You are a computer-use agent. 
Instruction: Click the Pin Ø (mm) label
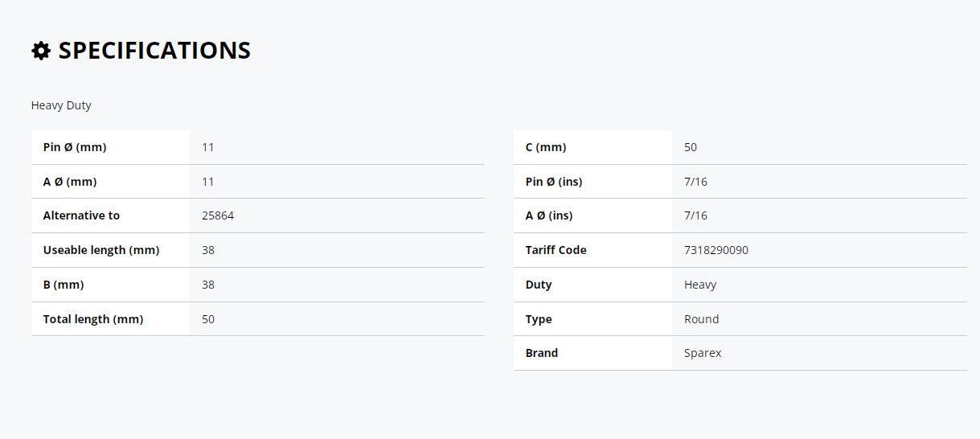tap(75, 147)
